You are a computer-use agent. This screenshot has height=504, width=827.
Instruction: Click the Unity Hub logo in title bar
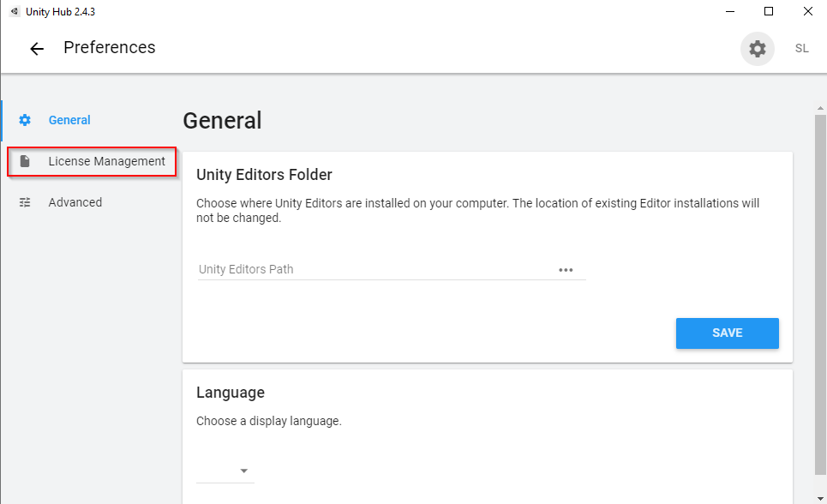(15, 11)
